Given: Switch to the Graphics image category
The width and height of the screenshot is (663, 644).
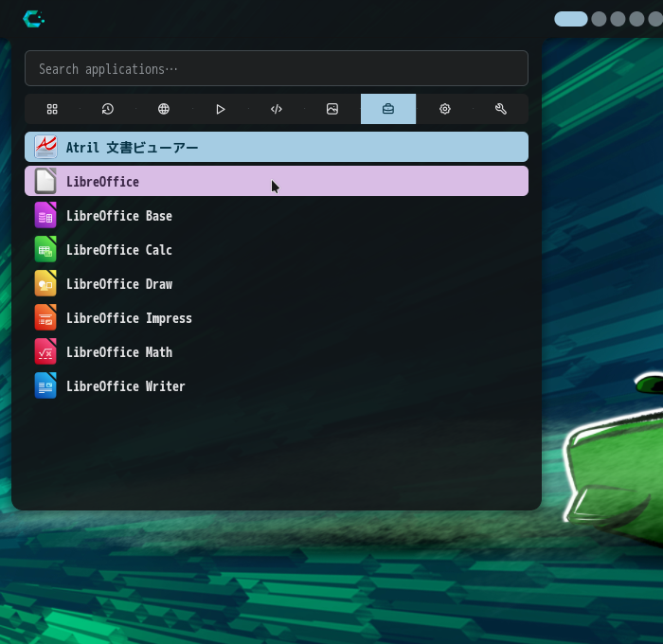Looking at the screenshot, I should [x=332, y=109].
